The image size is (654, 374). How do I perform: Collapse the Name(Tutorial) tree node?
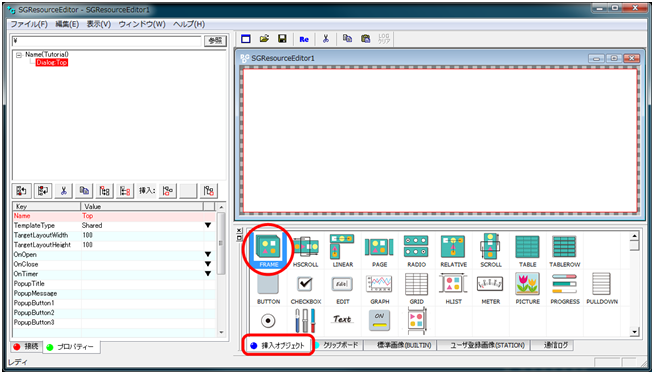[19, 55]
